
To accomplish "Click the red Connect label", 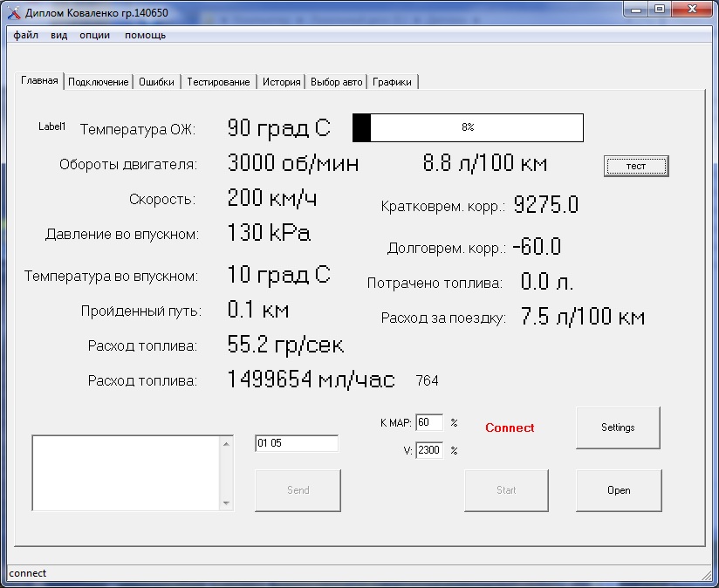I will [x=510, y=427].
